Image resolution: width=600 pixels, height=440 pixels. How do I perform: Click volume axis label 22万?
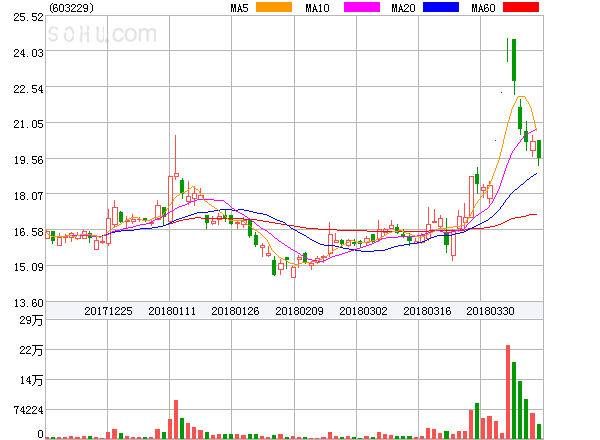pos(31,350)
